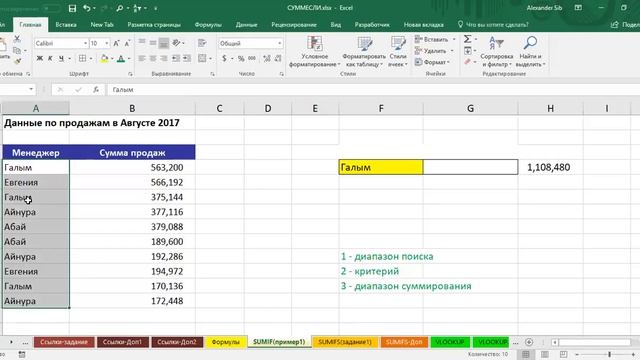Image resolution: width=640 pixels, height=360 pixels.
Task: Toggle align text left
Action: point(142,59)
